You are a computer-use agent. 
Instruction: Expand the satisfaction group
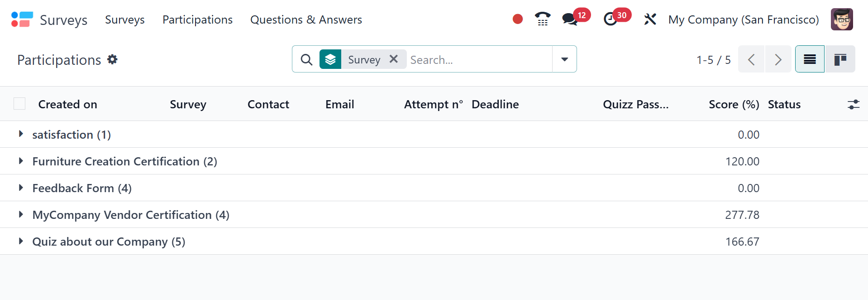(x=21, y=134)
